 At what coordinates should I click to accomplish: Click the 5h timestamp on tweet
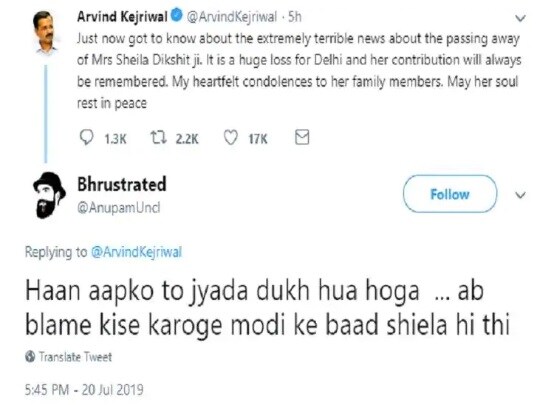click(x=295, y=16)
